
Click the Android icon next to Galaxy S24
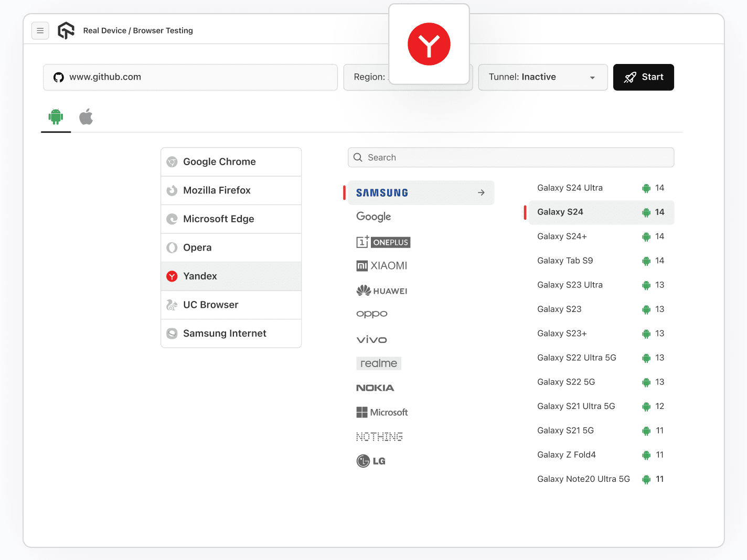click(646, 212)
